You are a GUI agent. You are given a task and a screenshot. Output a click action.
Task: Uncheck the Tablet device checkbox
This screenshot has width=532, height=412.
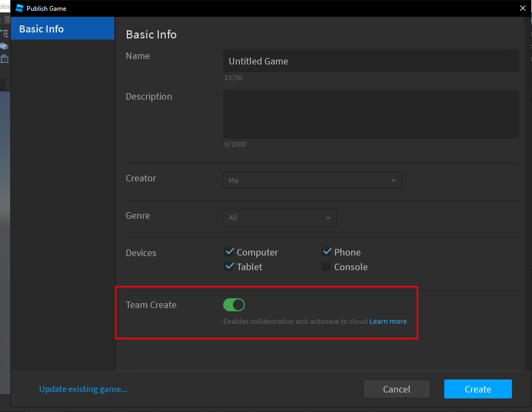pyautogui.click(x=229, y=266)
